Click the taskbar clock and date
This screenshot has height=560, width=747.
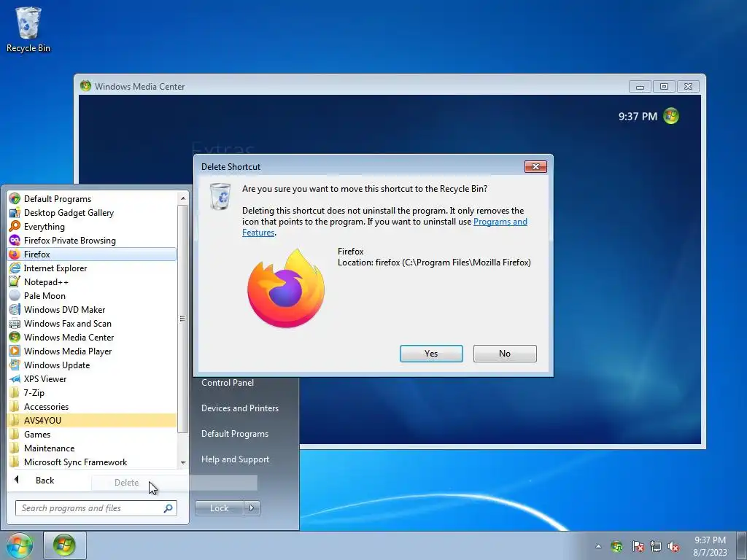[710, 546]
